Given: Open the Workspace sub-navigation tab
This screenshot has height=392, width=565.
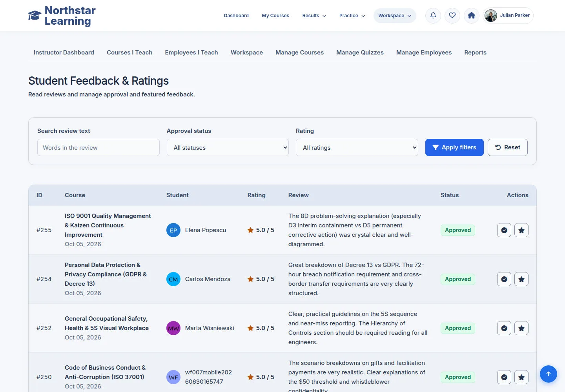Looking at the screenshot, I should click(x=247, y=53).
